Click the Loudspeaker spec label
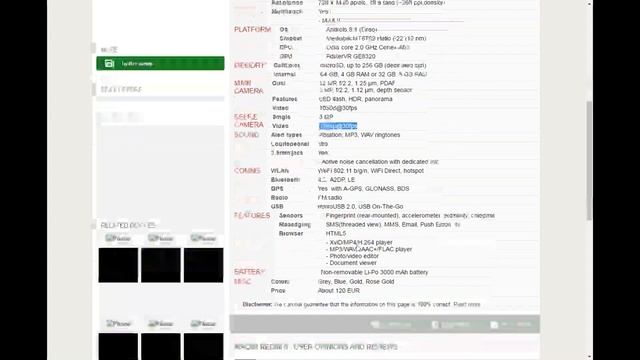 [290, 144]
